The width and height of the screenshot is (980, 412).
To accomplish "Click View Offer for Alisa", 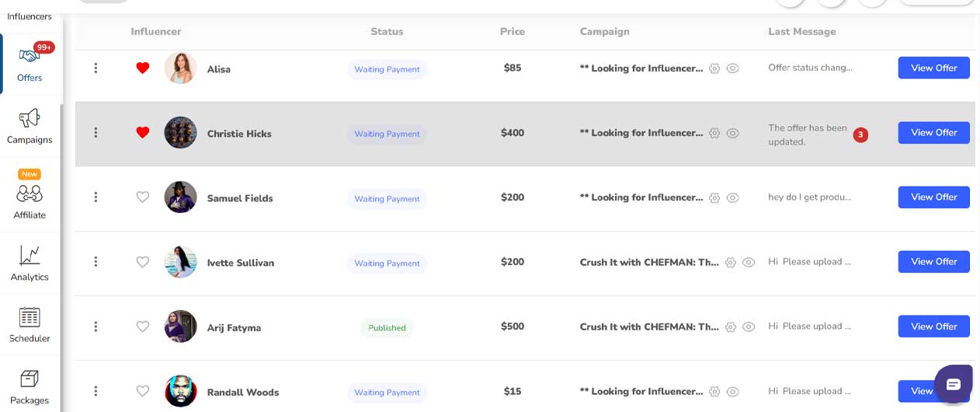I will pos(933,68).
